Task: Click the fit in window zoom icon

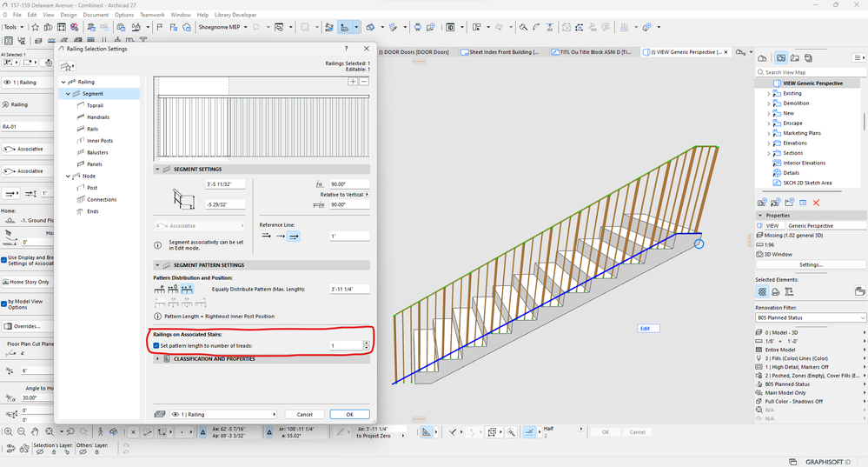Action: pyautogui.click(x=49, y=431)
